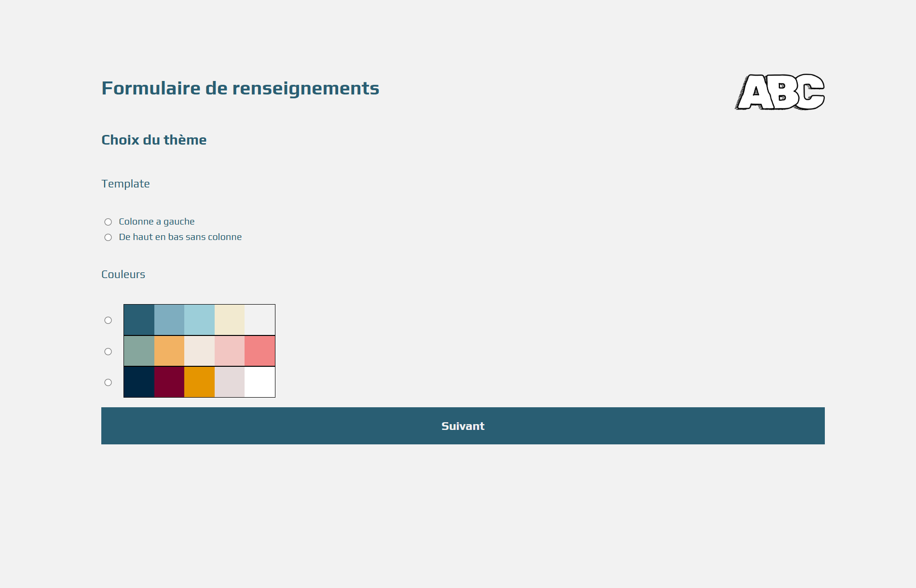916x588 pixels.
Task: Pick the pastel pink palette radio button
Action: 108,351
